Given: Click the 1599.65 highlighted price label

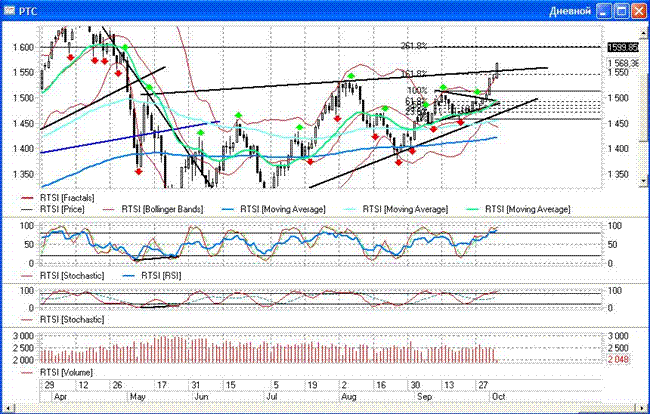Looking at the screenshot, I should [x=625, y=47].
